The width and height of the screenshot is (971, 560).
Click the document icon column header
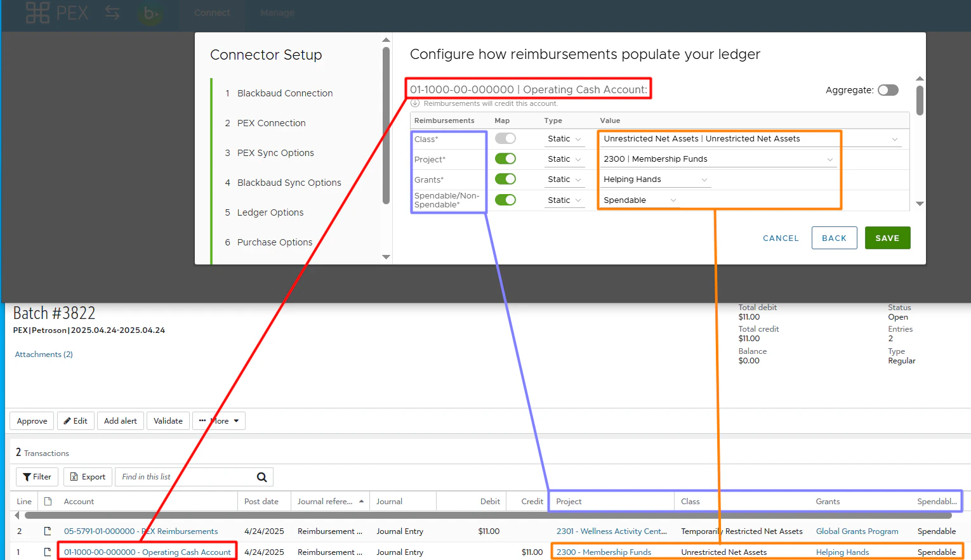(48, 501)
